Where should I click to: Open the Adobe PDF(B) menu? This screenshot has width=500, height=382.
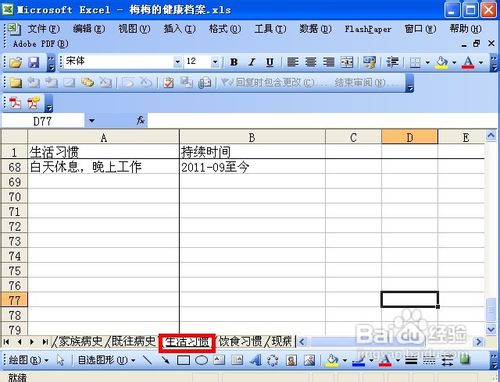[41, 44]
